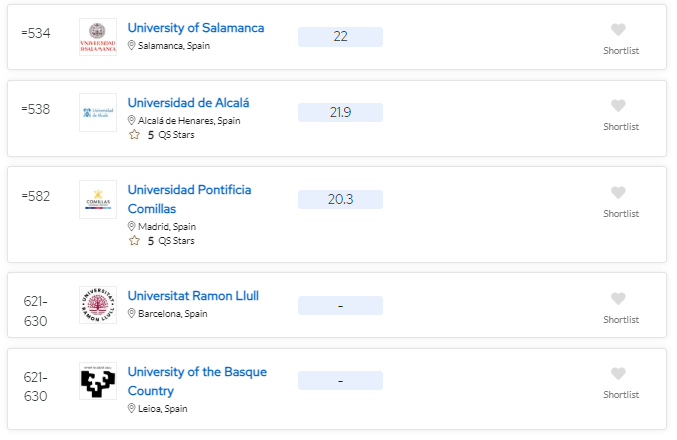Click Salamanca's overall score 22 bar

(340, 37)
